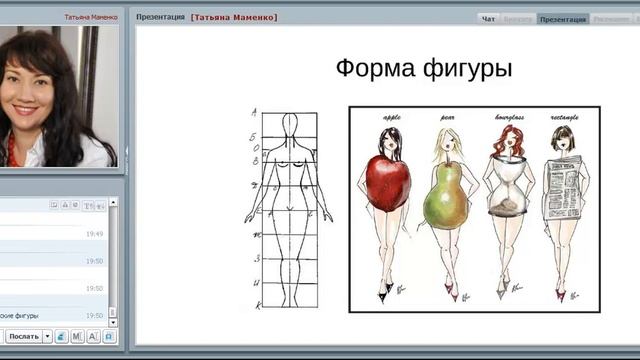Click the A text icon in chat toolbar

(93, 336)
